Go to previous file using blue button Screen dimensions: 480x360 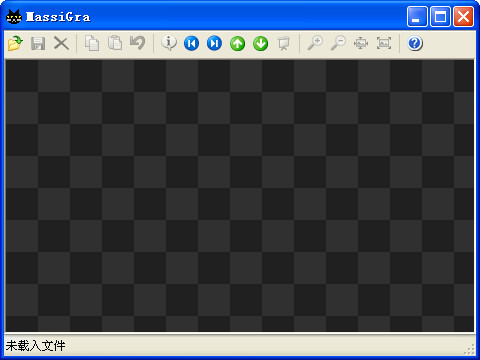coord(191,43)
